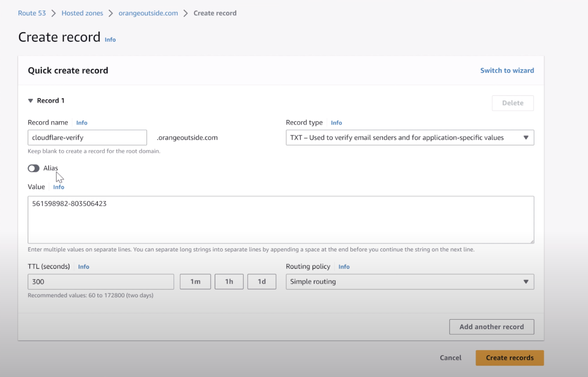Open Info link beside Create record heading
This screenshot has height=377, width=588.
coord(110,40)
